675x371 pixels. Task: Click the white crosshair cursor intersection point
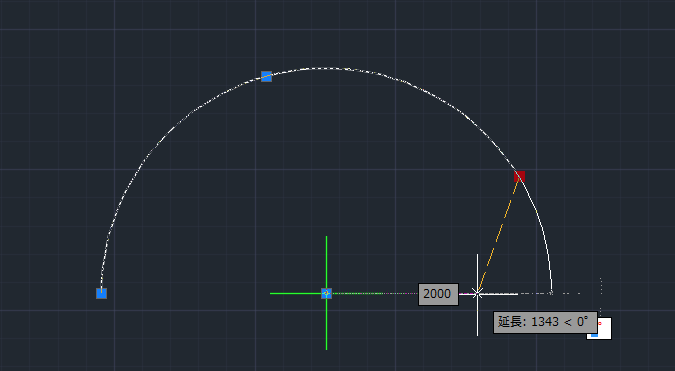(477, 294)
